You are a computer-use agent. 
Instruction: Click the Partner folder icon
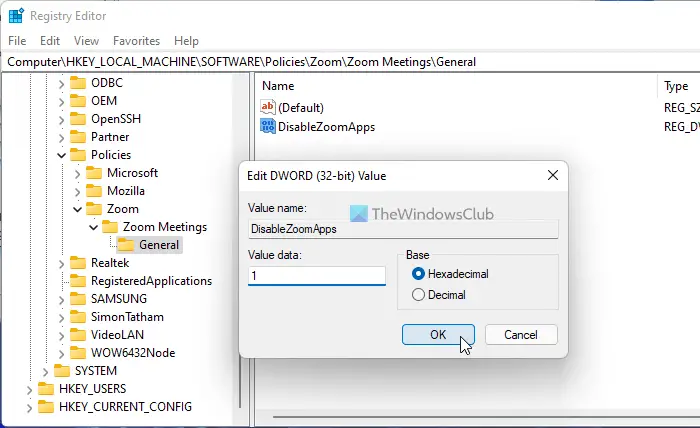[x=78, y=137]
